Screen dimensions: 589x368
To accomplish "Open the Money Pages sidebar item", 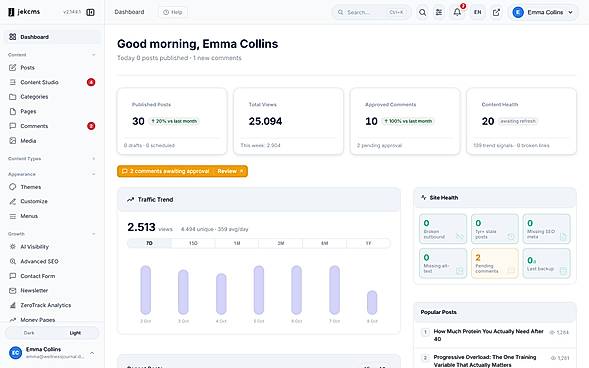I will coord(38,320).
